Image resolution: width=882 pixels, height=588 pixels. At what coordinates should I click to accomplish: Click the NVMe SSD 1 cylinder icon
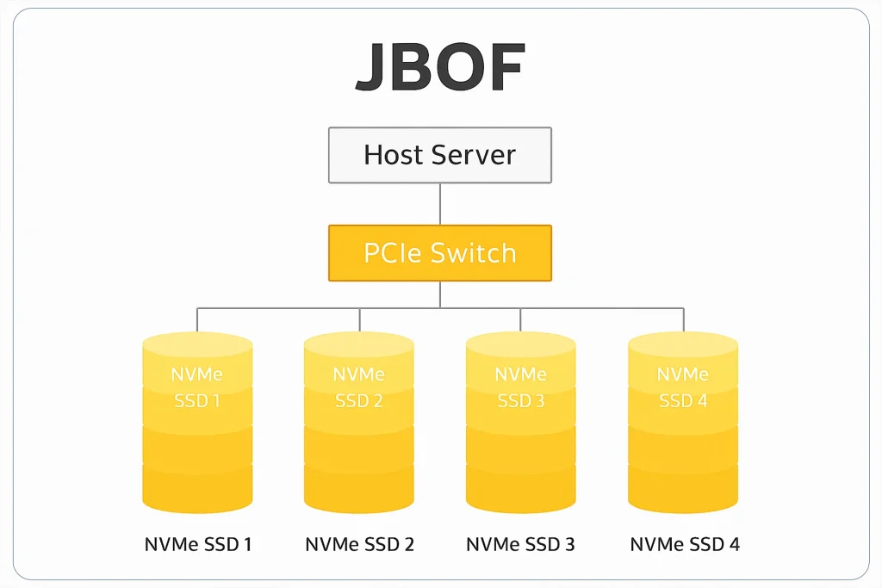(197, 423)
